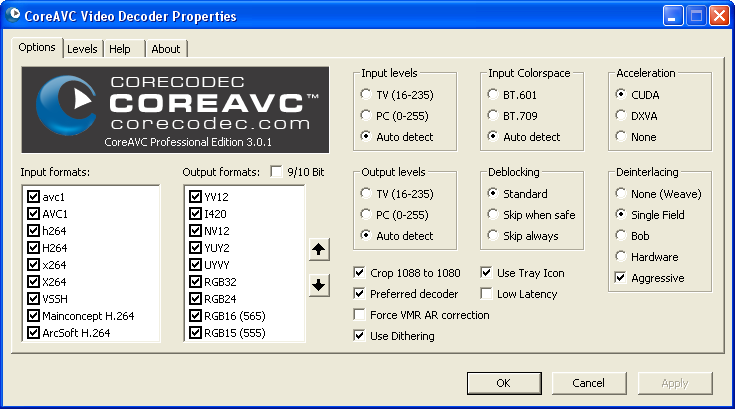Select TV (16-235) under Input levels

tap(366, 95)
